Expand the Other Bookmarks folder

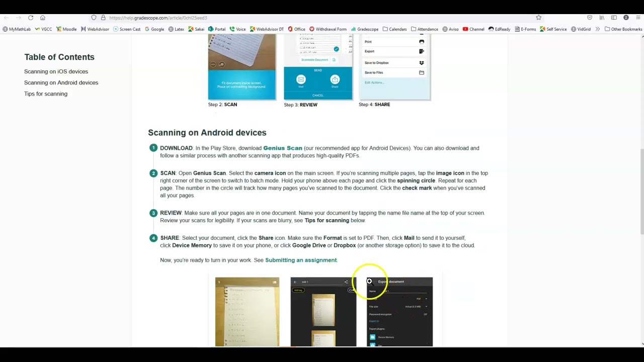pos(623,29)
